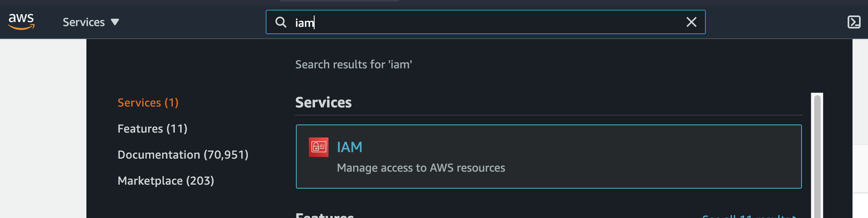Switch to the Features (11) filter

tap(152, 129)
